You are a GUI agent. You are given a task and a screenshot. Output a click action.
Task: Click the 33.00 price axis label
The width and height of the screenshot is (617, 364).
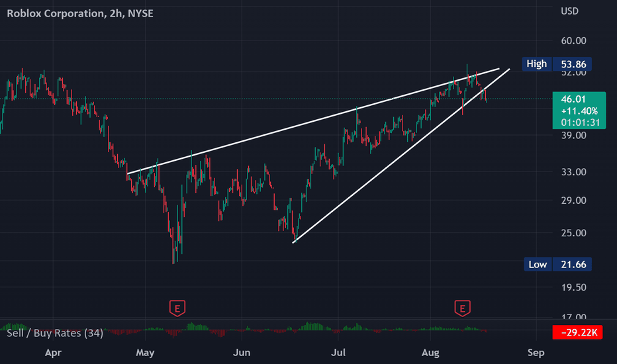(x=573, y=172)
